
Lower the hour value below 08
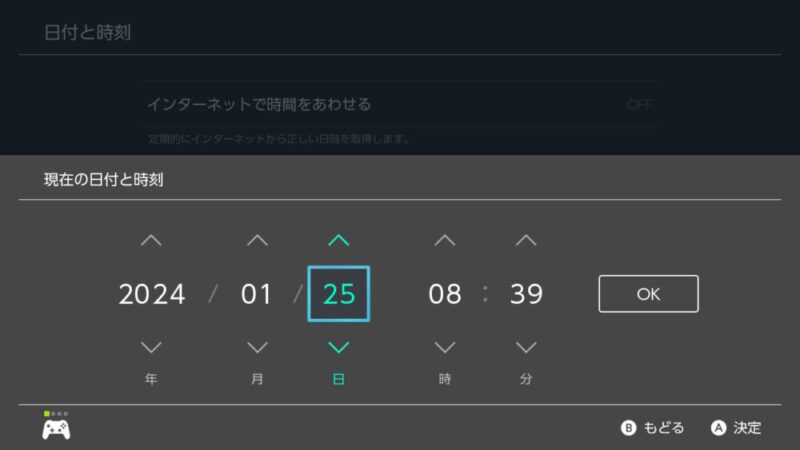pos(445,347)
